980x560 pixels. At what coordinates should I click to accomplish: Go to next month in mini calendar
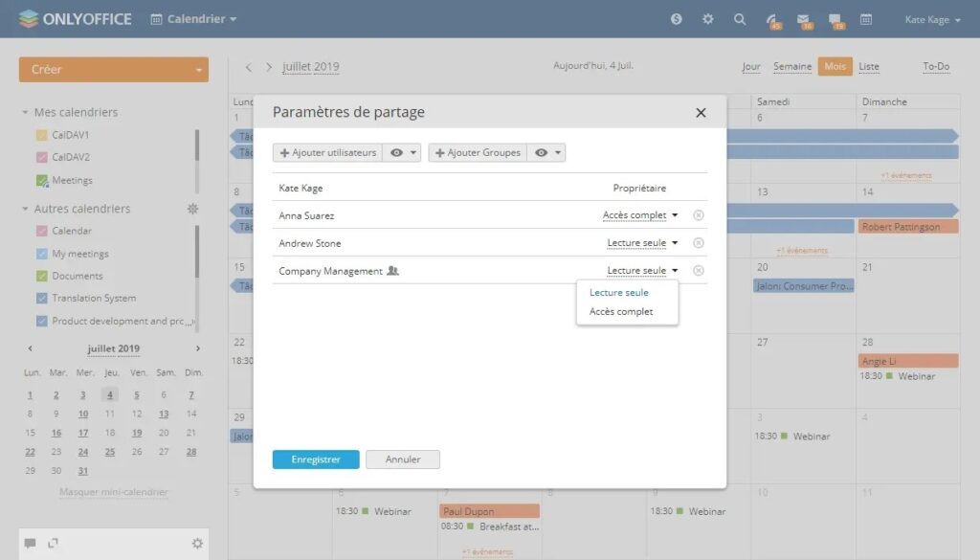(197, 348)
